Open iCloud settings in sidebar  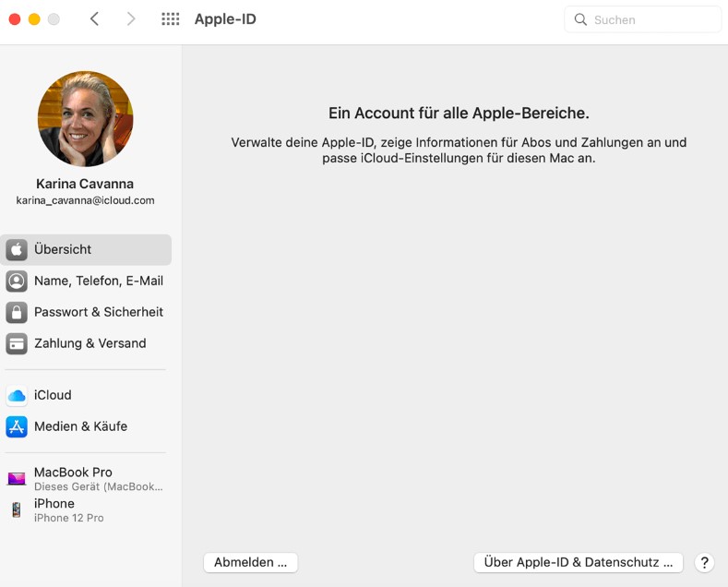(86, 396)
